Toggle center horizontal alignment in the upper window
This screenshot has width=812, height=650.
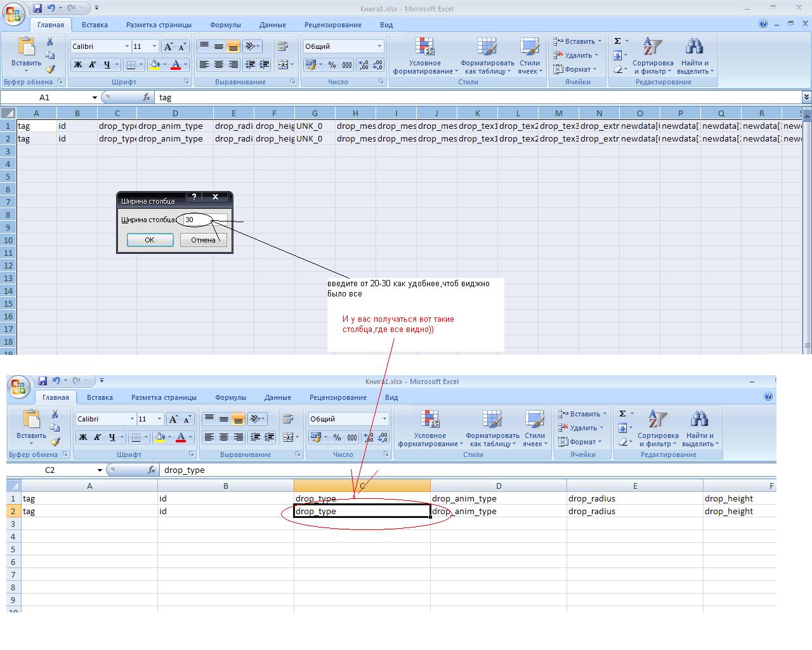point(219,65)
